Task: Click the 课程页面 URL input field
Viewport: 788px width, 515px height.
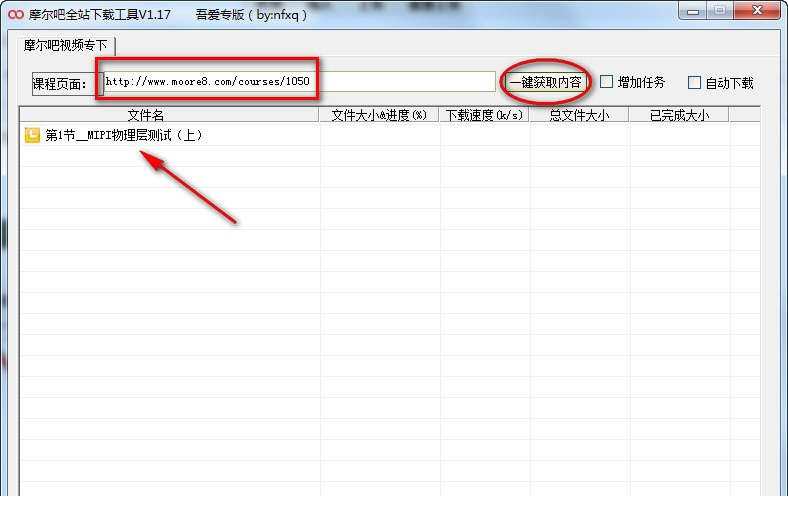Action: pos(300,82)
